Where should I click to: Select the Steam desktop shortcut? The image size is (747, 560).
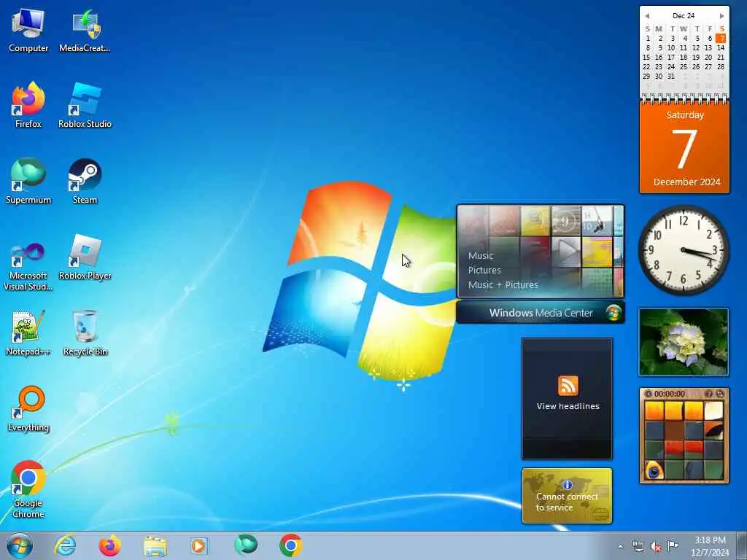pos(85,182)
